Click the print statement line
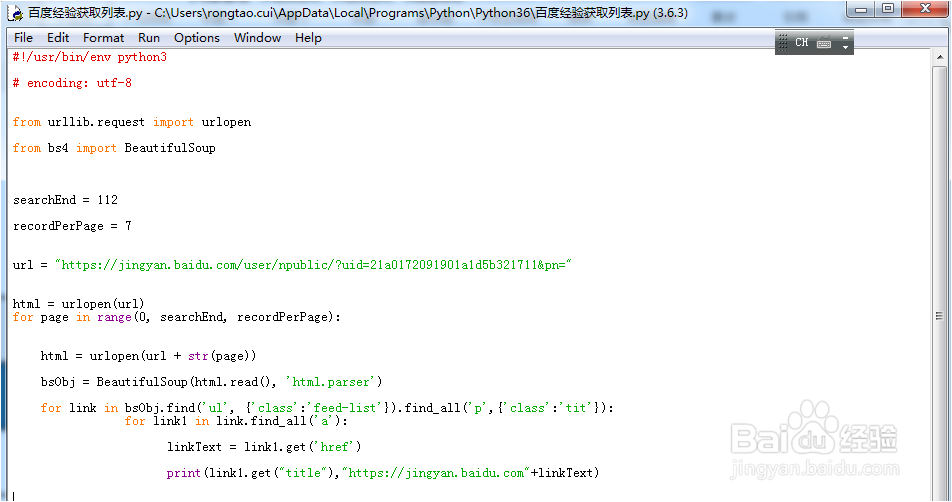The height and width of the screenshot is (502, 952). [x=382, y=473]
